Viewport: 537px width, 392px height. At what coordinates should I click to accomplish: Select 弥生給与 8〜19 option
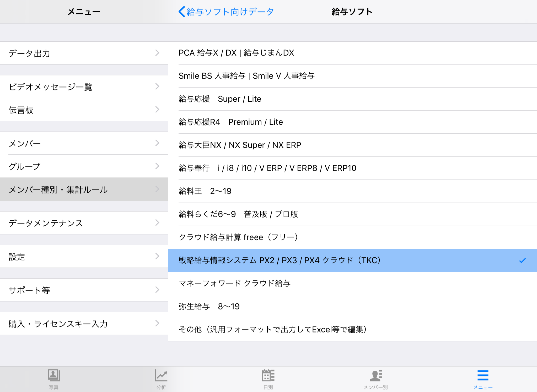coord(352,307)
